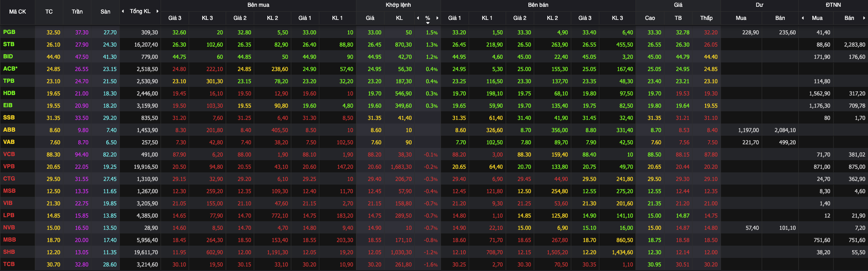The width and height of the screenshot is (868, 271).
Task: Click STB matched volume 870,30
Action: coord(403,45)
